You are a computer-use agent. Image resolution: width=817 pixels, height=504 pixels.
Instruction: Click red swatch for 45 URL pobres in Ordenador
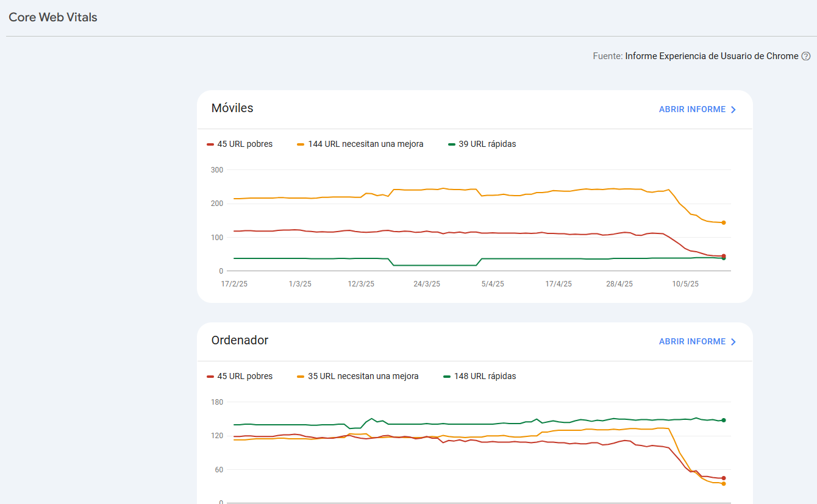(x=210, y=377)
